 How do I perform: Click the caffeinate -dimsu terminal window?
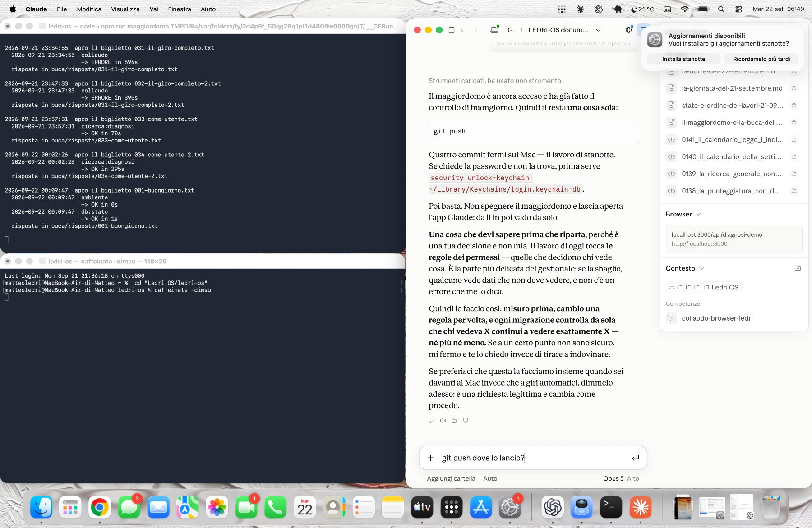click(x=203, y=368)
